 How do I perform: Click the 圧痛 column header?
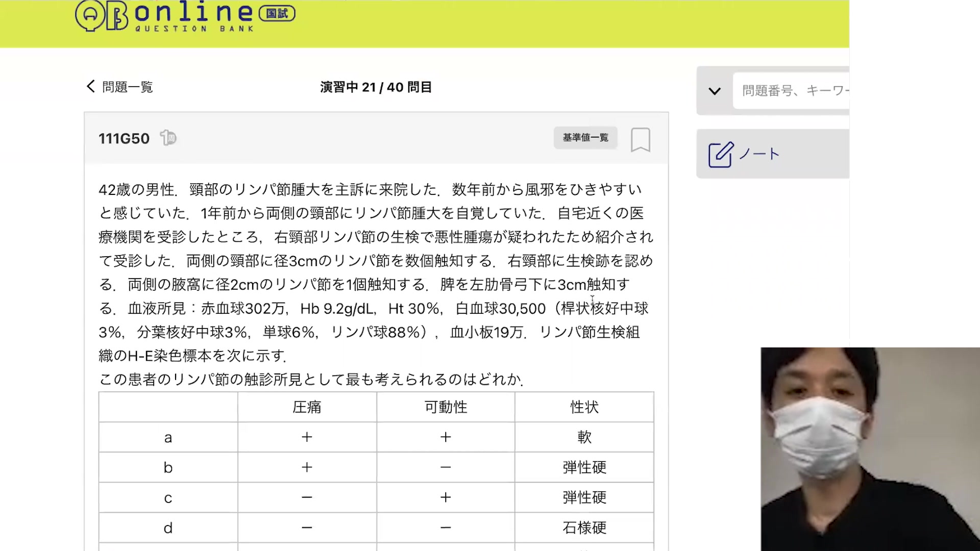[x=307, y=407]
